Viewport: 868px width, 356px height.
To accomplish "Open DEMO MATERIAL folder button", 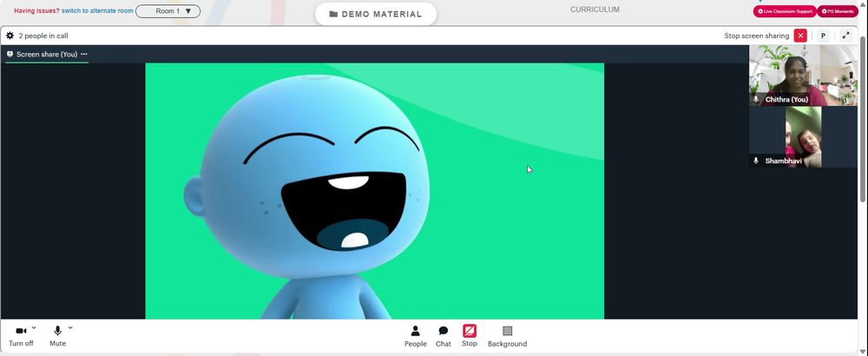I will [x=375, y=15].
